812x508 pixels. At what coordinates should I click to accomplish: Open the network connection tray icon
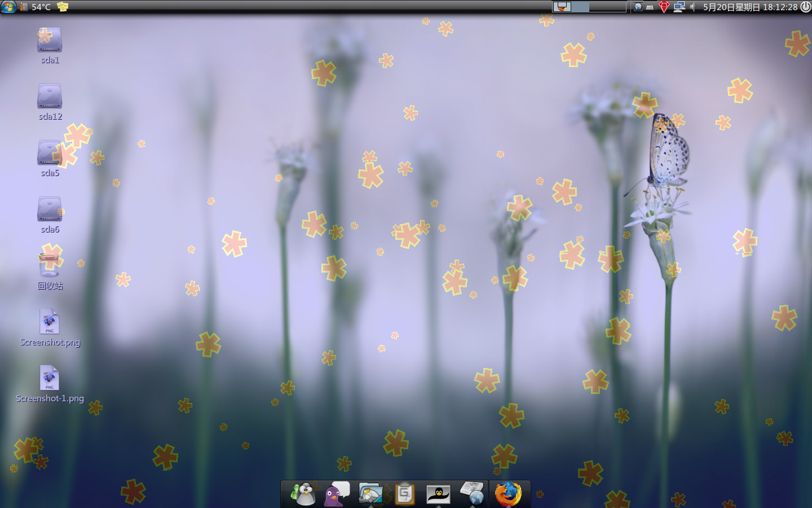679,7
